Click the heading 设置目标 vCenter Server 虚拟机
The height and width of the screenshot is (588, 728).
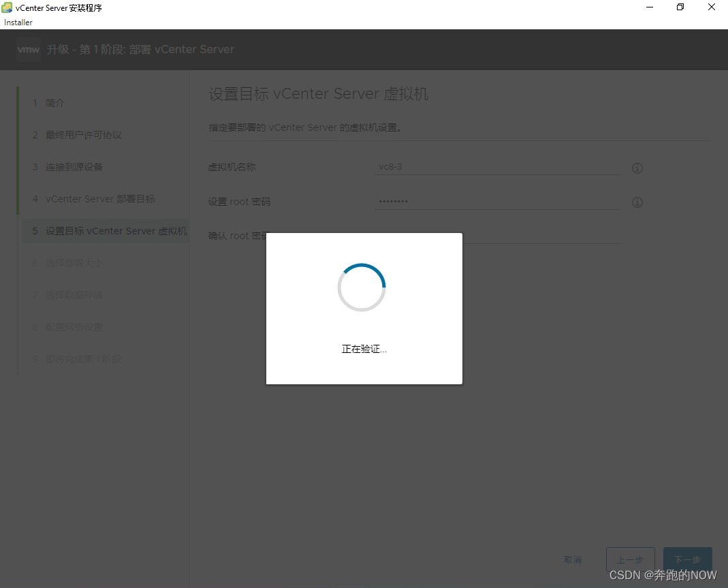319,94
